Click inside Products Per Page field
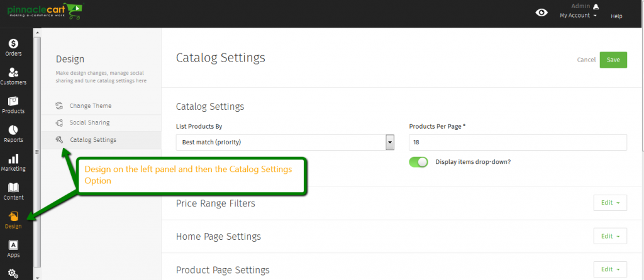Viewport: 644px width, 280px height. 518,143
